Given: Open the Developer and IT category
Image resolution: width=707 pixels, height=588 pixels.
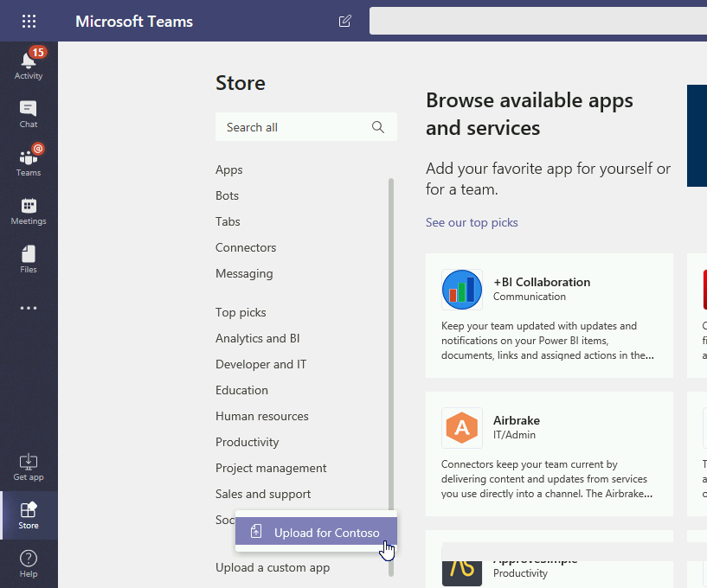Looking at the screenshot, I should click(260, 364).
